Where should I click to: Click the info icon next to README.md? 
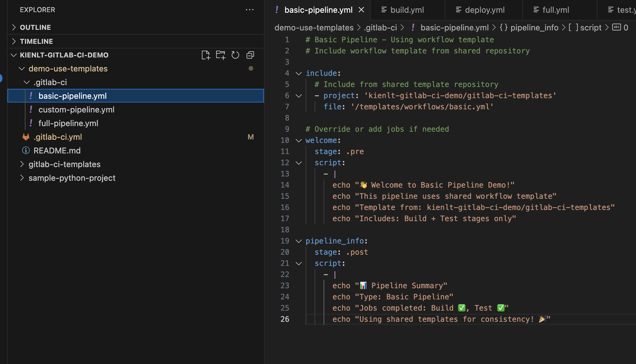pos(25,150)
